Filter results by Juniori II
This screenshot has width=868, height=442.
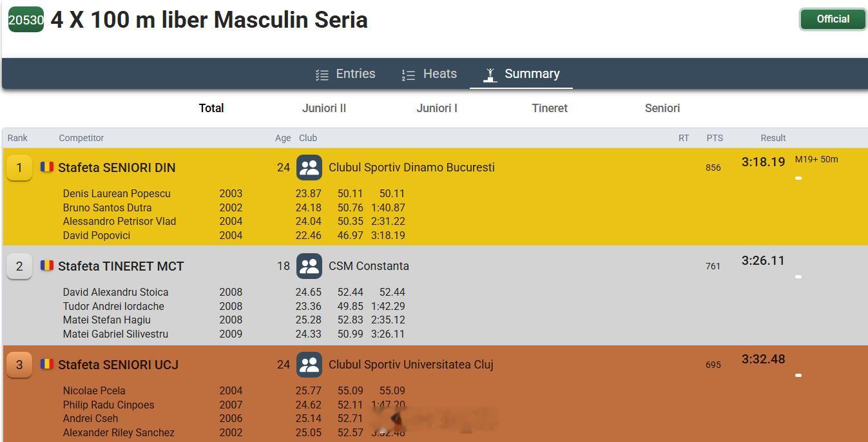tap(324, 108)
